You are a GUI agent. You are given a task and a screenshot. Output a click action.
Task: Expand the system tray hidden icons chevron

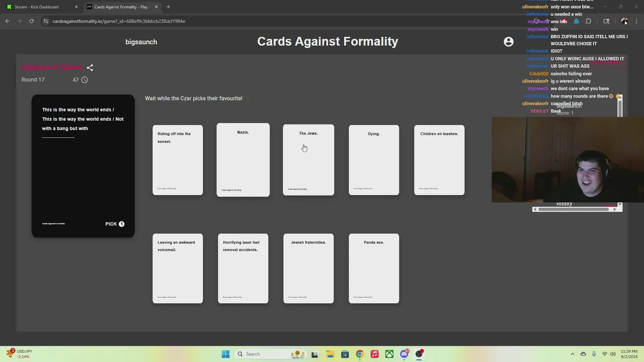tap(572, 354)
